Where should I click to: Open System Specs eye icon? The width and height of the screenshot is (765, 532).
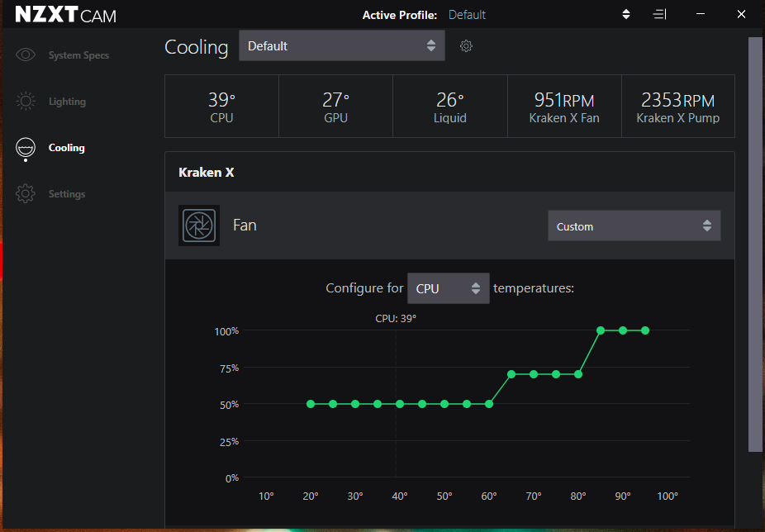pos(26,55)
